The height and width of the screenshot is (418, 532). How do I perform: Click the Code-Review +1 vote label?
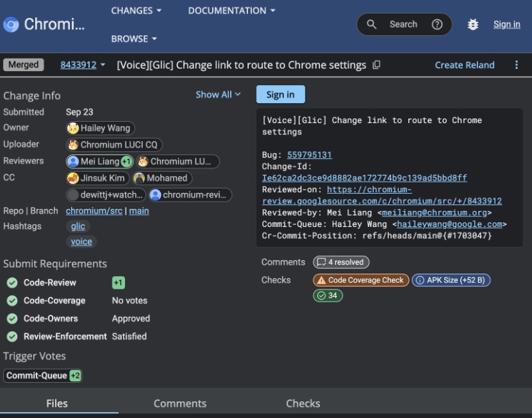118,282
